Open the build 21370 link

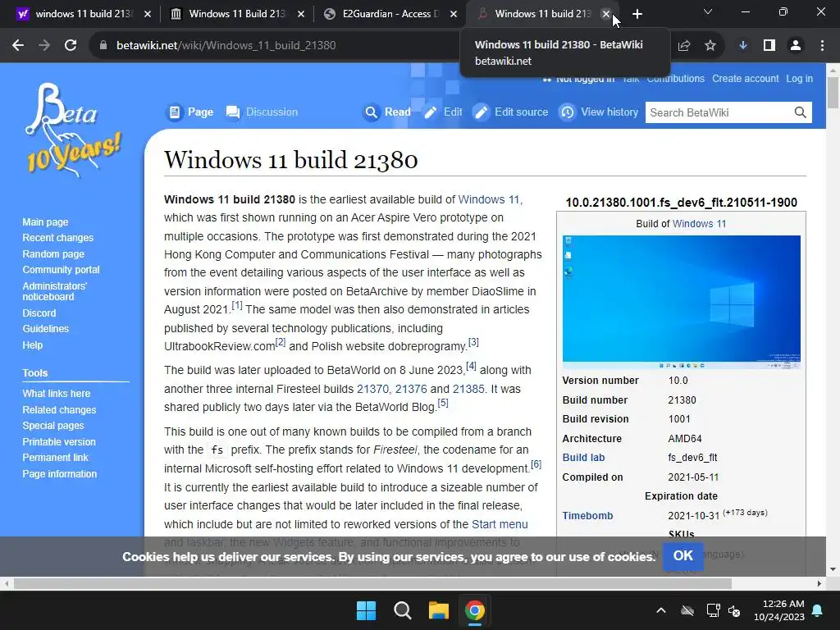pyautogui.click(x=373, y=389)
